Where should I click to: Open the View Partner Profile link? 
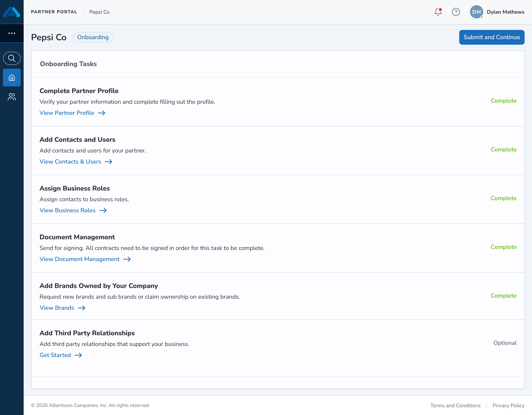[x=67, y=113]
